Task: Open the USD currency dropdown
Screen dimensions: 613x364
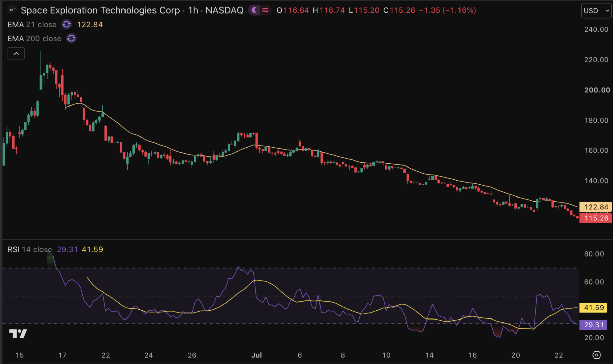Action: (x=596, y=11)
